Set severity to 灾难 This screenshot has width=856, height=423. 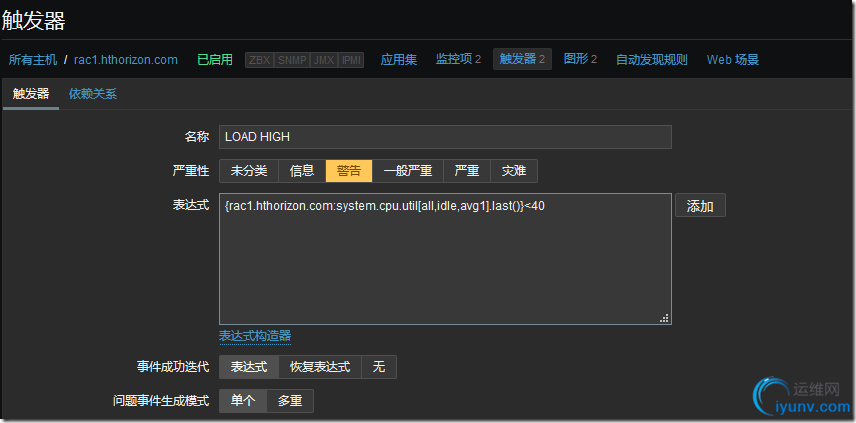[514, 171]
